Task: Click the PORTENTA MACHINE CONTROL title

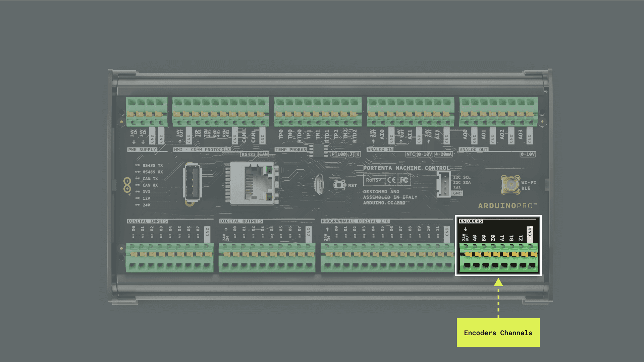Action: [x=406, y=168]
